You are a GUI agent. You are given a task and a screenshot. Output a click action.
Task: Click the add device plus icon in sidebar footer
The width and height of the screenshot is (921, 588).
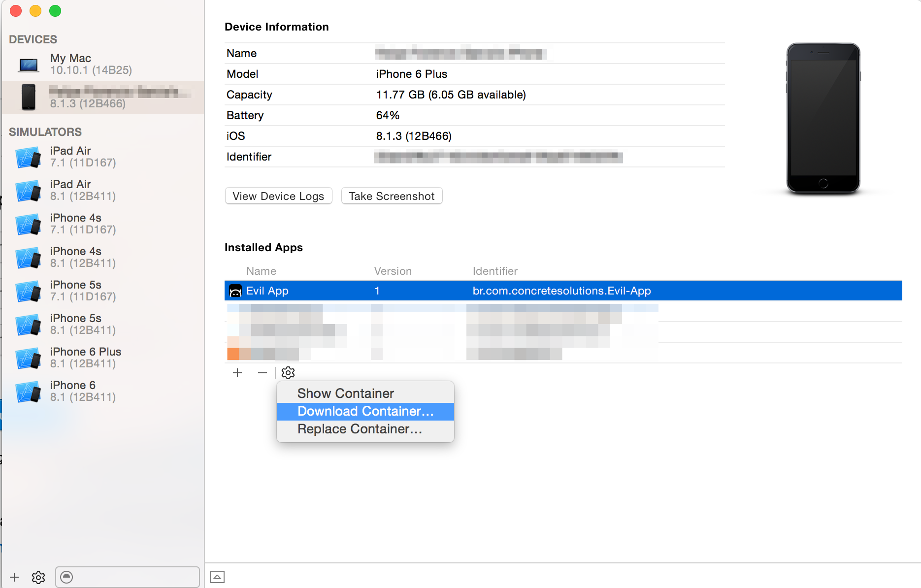click(x=14, y=577)
